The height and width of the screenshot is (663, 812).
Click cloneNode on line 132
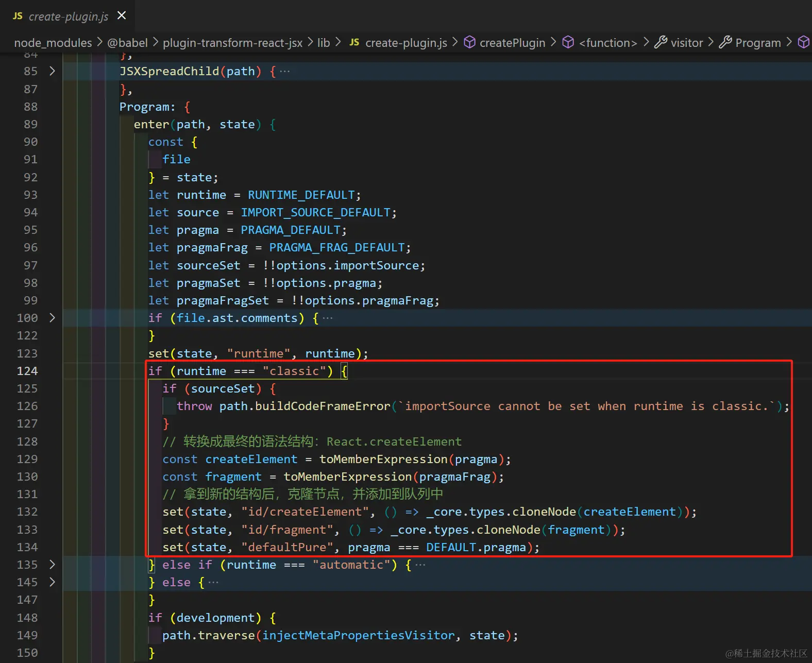click(x=544, y=512)
